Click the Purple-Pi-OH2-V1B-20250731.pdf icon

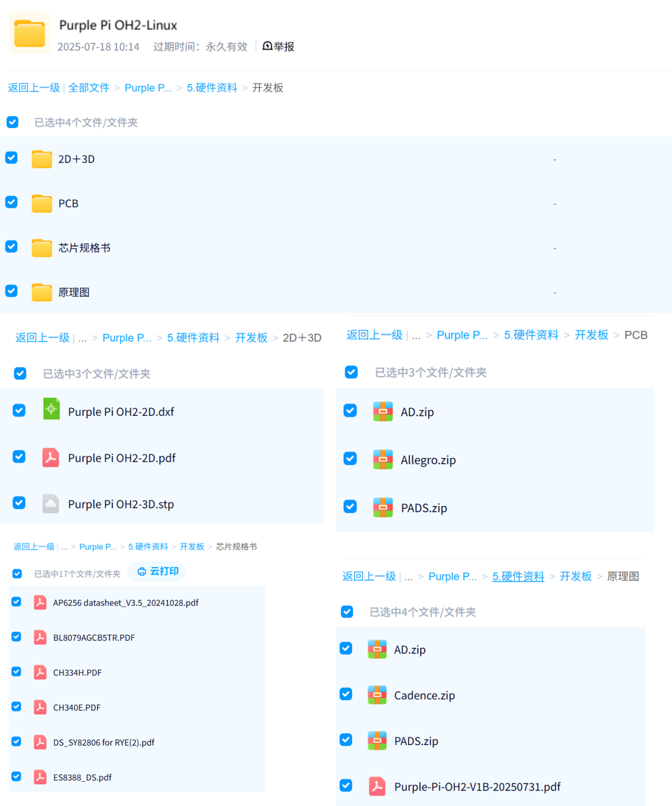click(x=377, y=787)
